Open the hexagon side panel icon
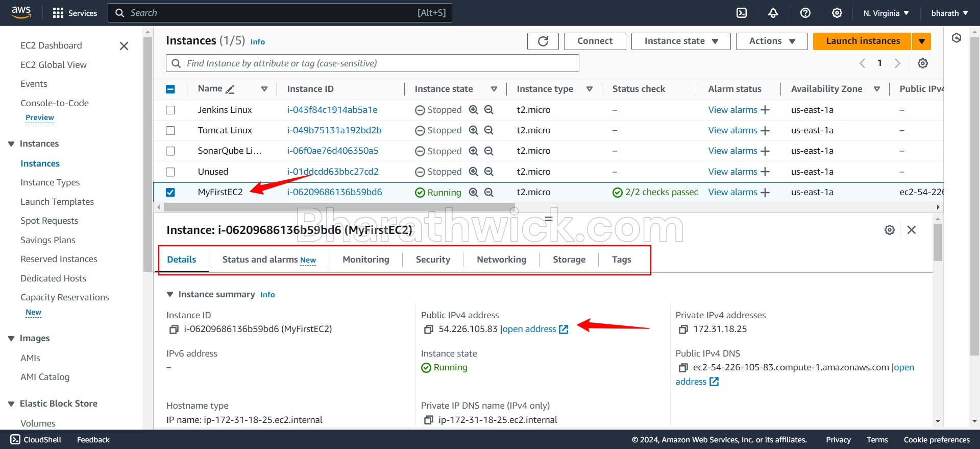The image size is (980, 449). coord(957,38)
